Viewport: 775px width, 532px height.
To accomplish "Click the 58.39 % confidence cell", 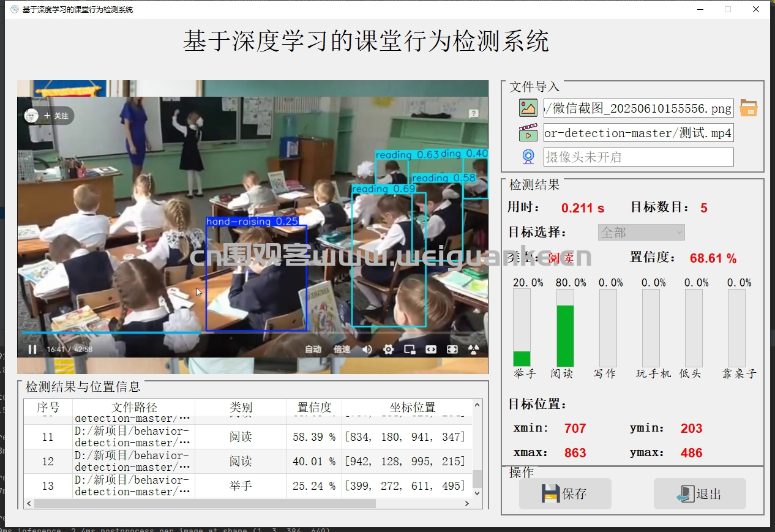I will (x=314, y=437).
